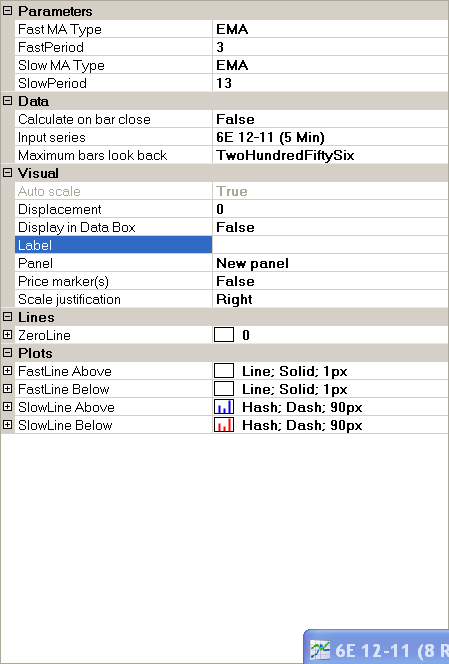Expand the SlowLine Below plot

[7, 425]
